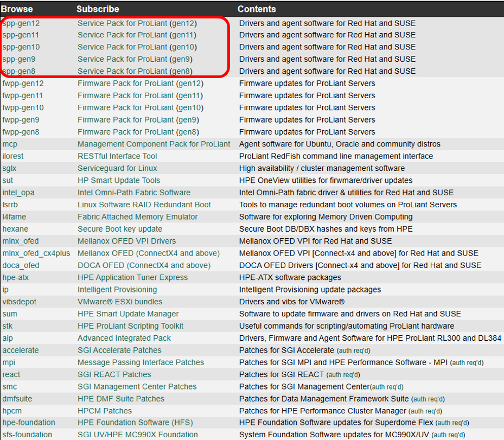This screenshot has height=440, width=504.
Task: Browse the fwpp-gen9 repository
Action: 21,120
